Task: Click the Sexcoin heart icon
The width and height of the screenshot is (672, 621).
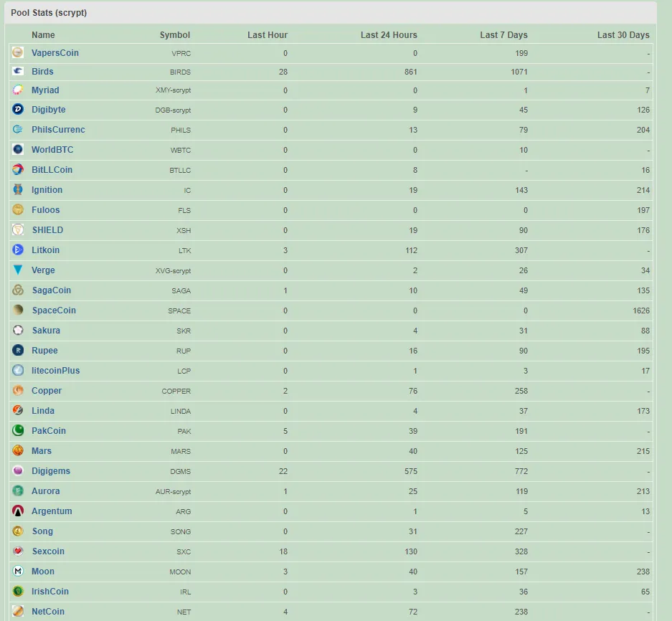Action: [x=18, y=551]
